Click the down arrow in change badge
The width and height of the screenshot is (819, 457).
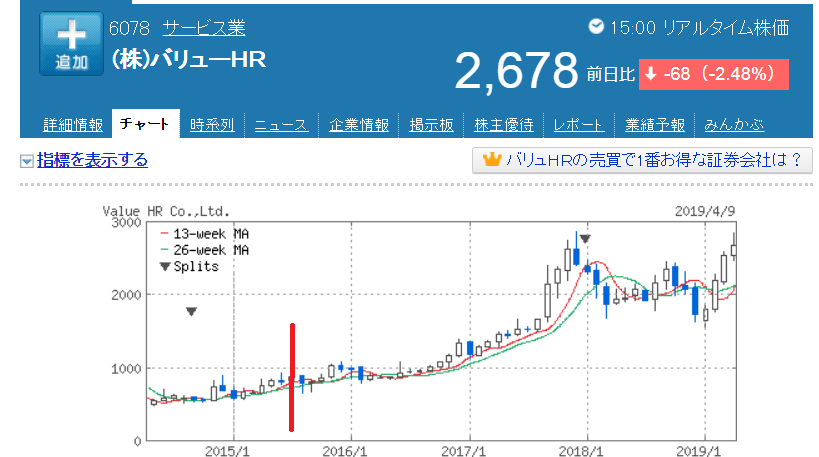click(x=651, y=74)
